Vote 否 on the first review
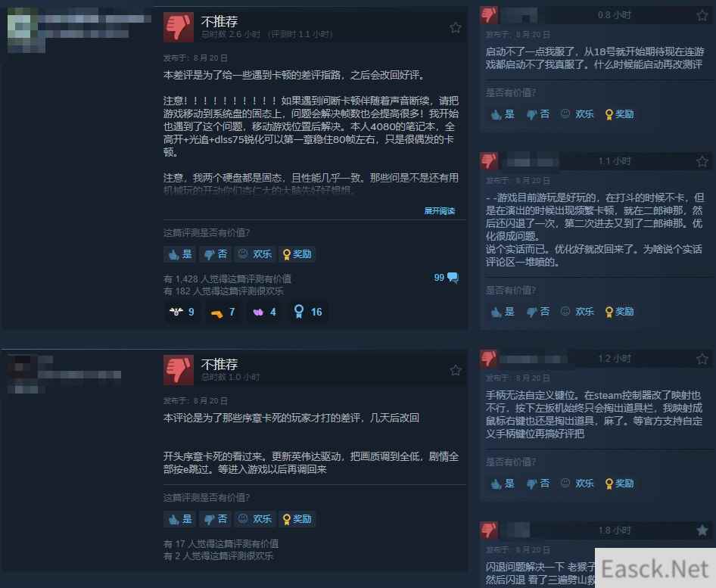The image size is (716, 588). coord(216,254)
